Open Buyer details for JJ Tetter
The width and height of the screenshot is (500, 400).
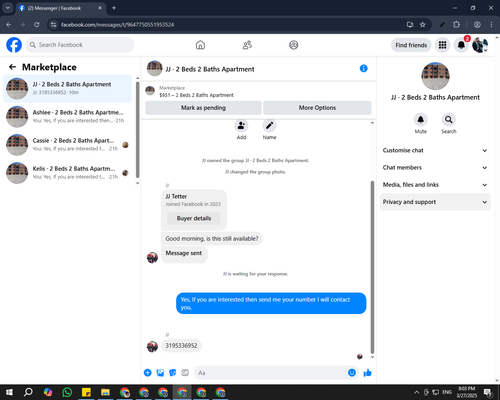(194, 218)
